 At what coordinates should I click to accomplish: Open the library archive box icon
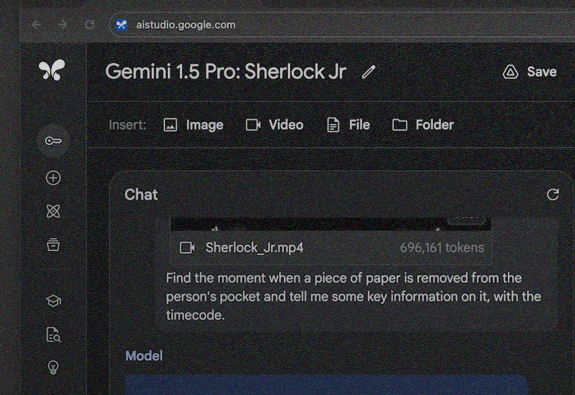point(53,244)
